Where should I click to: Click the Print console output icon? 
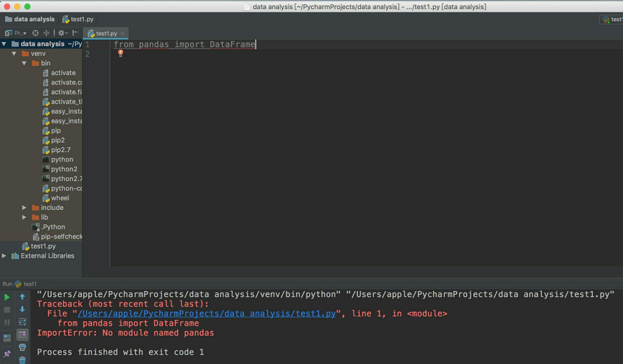[22, 347]
